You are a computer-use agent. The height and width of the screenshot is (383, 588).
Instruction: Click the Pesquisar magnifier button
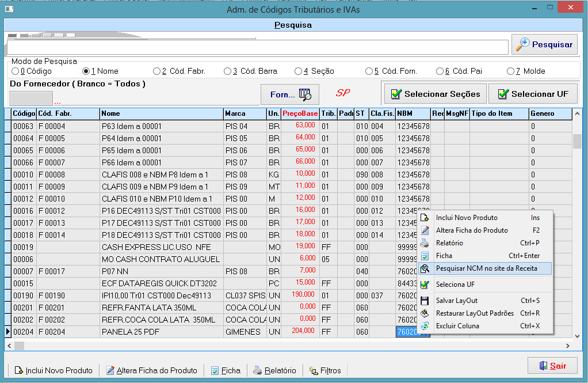(x=544, y=45)
